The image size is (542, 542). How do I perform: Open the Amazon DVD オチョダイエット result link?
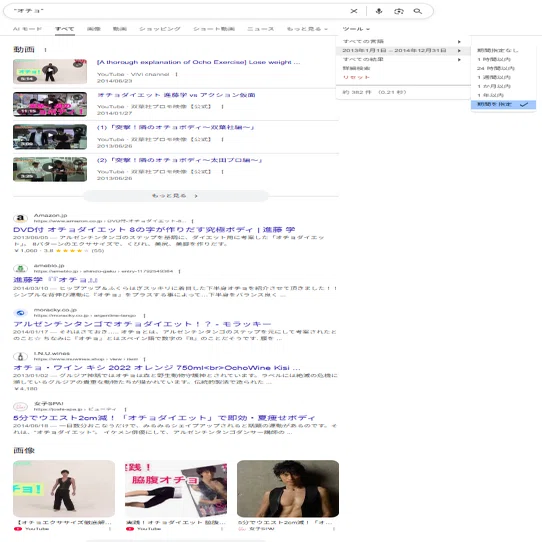(154, 230)
